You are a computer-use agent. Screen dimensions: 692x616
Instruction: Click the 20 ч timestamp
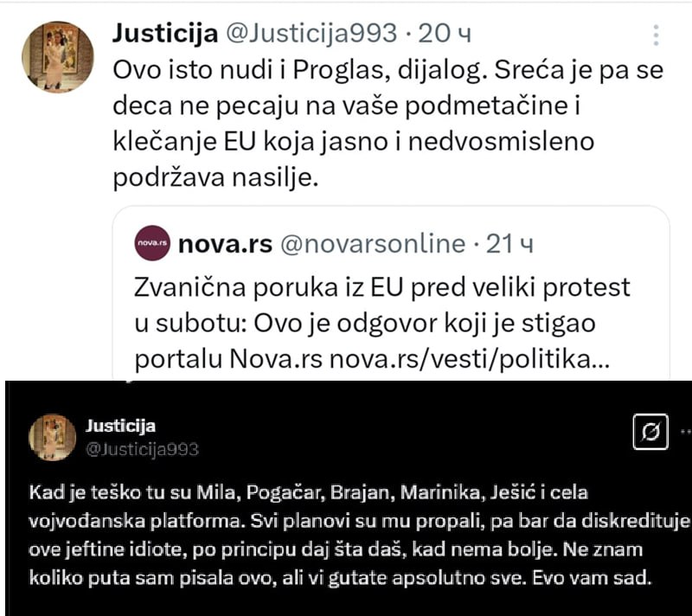tap(445, 34)
